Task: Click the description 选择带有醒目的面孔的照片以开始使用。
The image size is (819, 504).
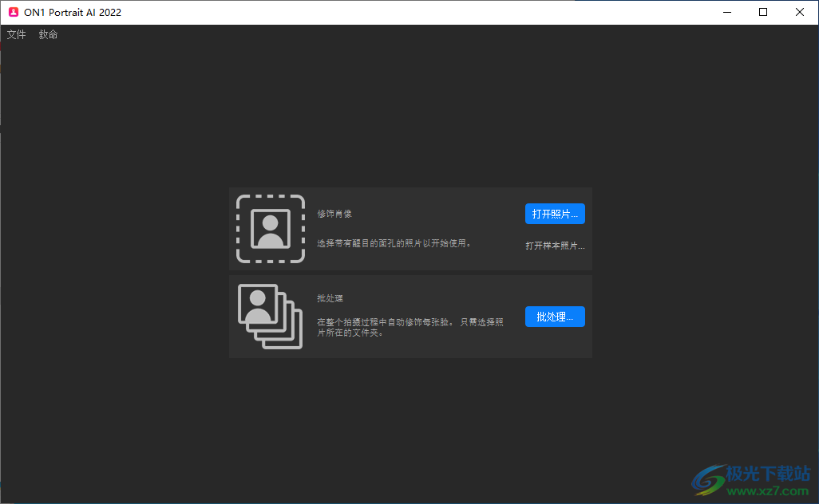Action: [394, 243]
